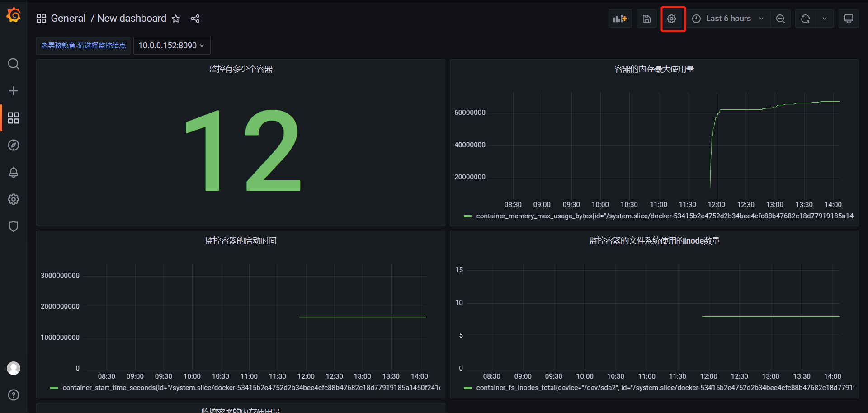Open the user profile avatar
Screen dimensions: 868x413
click(14, 368)
